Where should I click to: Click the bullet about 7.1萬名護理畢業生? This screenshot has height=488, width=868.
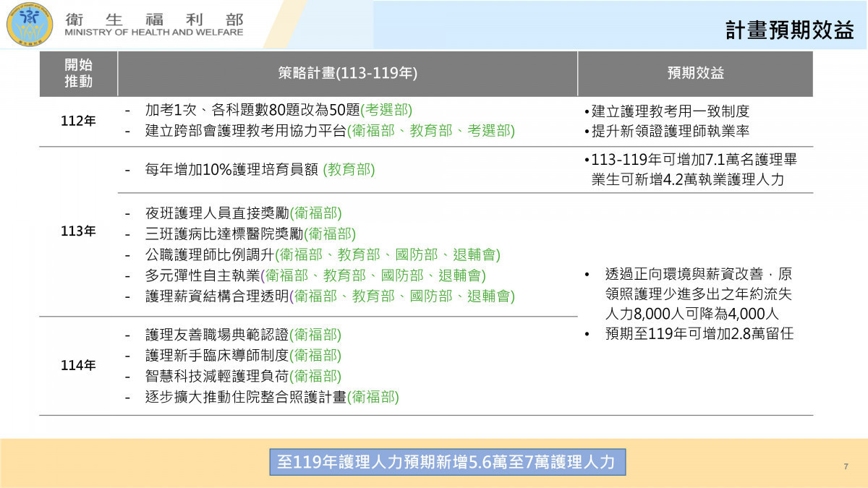pyautogui.click(x=690, y=170)
